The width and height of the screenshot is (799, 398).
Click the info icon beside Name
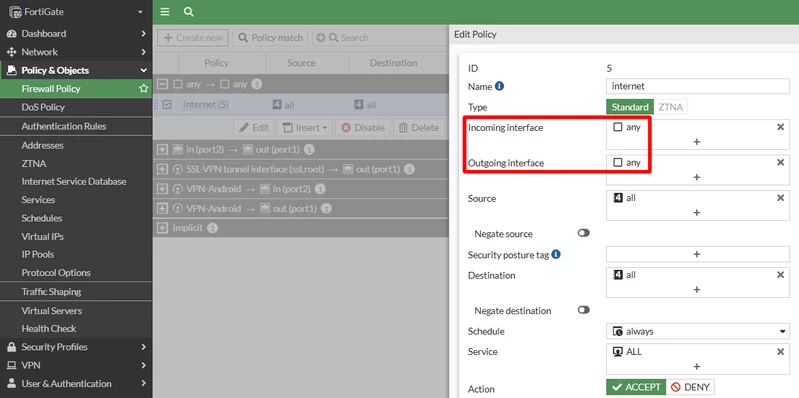pyautogui.click(x=499, y=86)
